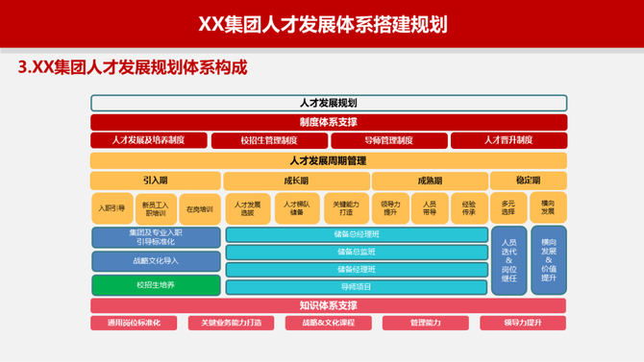
Task: Select the 成长期 stage box
Action: point(296,181)
